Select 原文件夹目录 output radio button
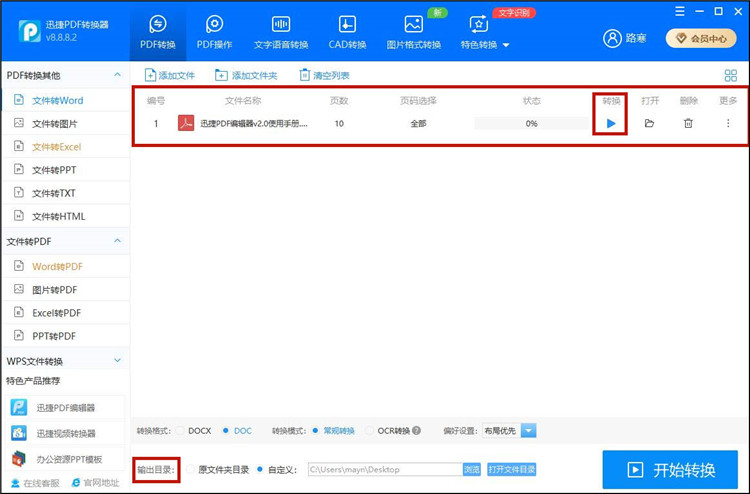750x494 pixels. (190, 470)
